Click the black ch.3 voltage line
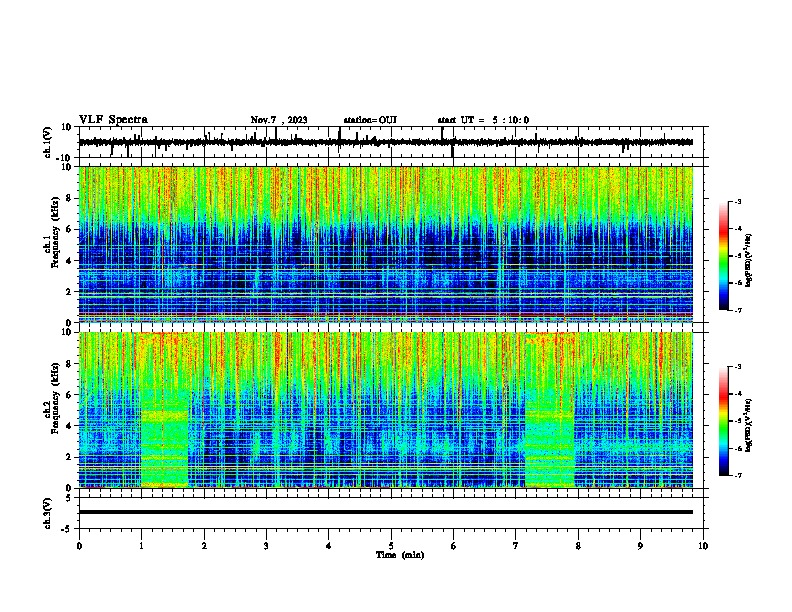The image size is (792, 612). 386,512
